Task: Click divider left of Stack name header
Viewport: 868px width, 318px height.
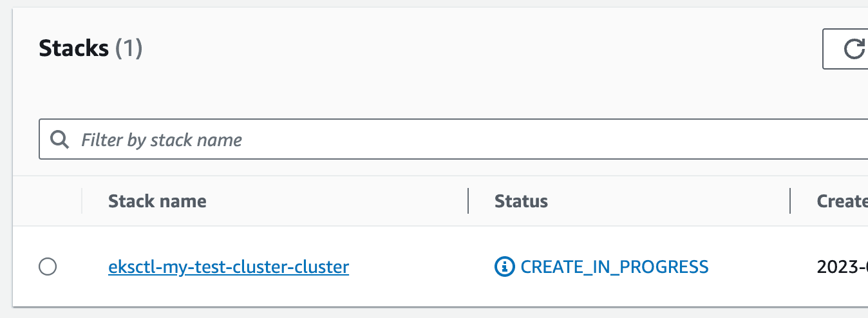Action: click(82, 201)
